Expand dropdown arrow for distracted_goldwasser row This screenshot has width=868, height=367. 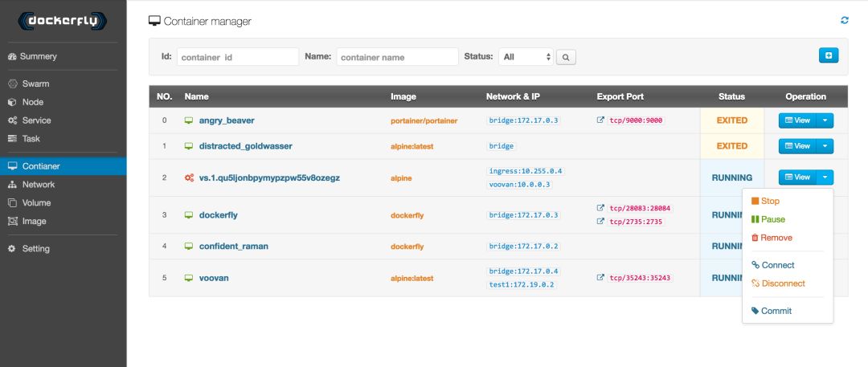pyautogui.click(x=825, y=146)
